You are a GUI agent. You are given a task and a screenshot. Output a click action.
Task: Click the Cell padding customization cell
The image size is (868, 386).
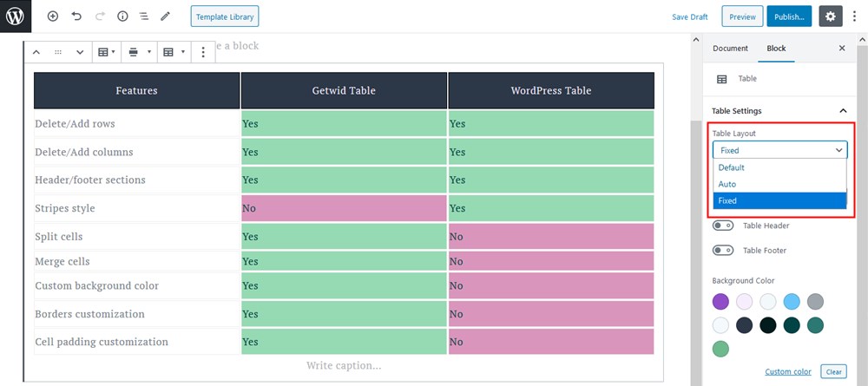point(137,341)
